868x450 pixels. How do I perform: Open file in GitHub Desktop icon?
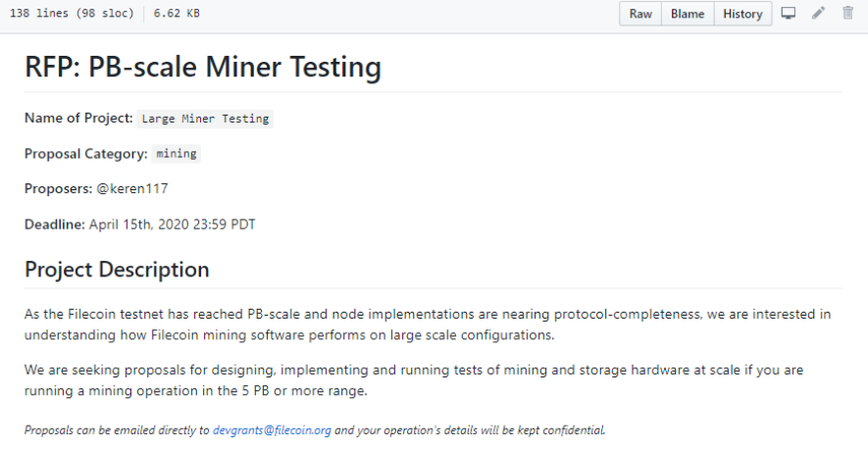point(789,14)
